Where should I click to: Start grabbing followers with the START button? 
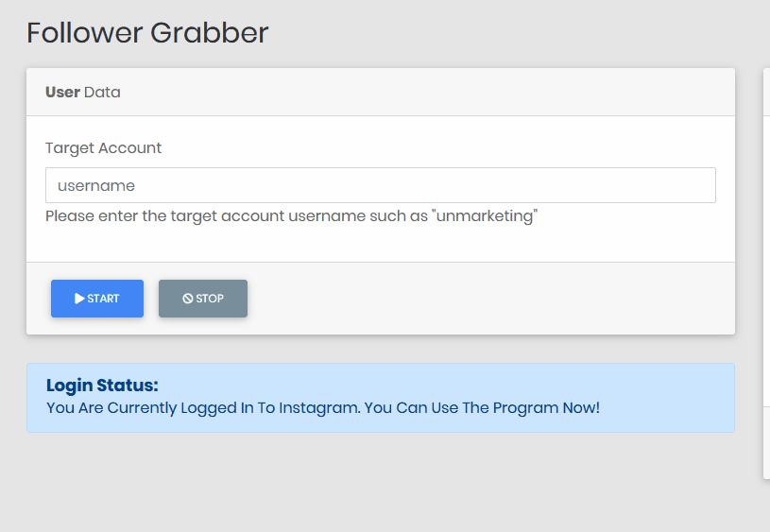click(x=97, y=299)
